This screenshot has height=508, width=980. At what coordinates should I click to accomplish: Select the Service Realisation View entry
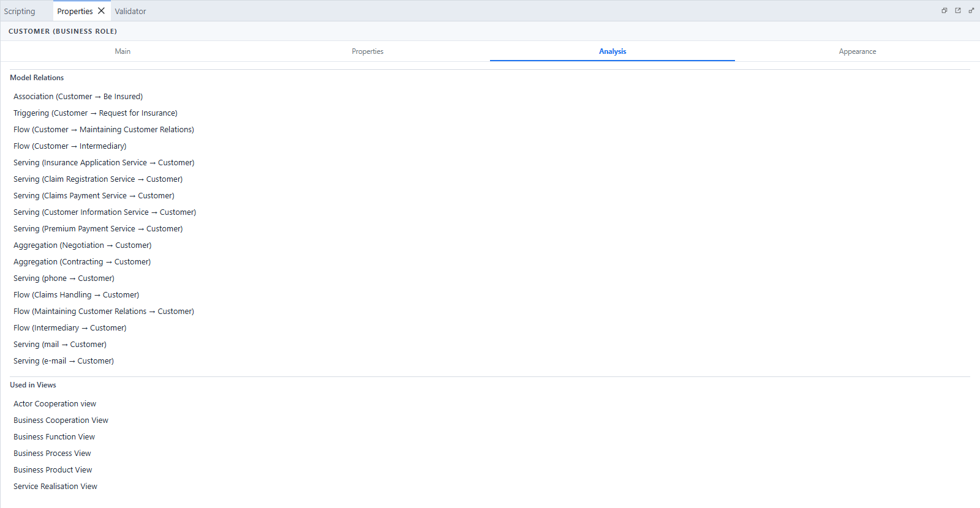point(55,487)
